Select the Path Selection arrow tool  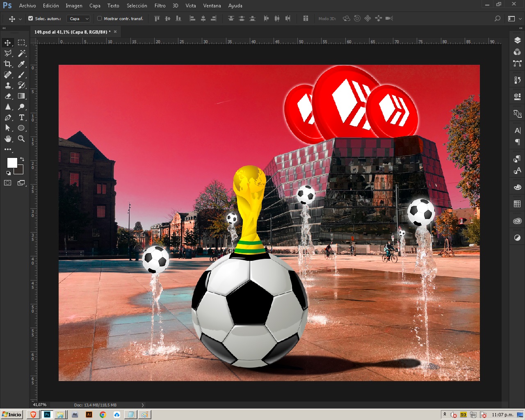[8, 128]
